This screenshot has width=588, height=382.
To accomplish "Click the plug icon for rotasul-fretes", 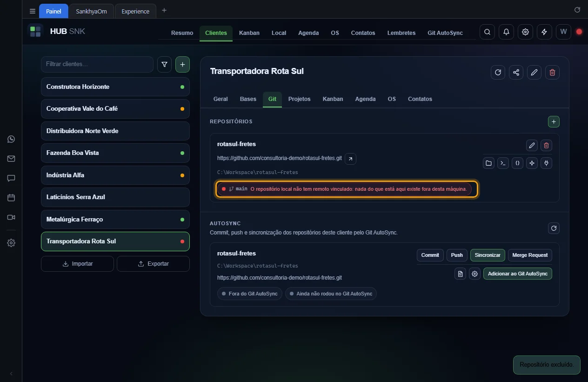I will coord(546,163).
